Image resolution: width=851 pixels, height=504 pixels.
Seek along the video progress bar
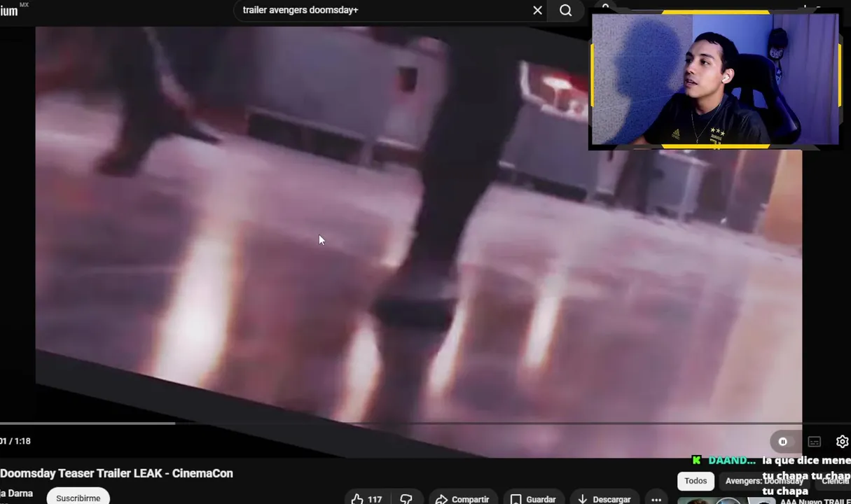425,423
